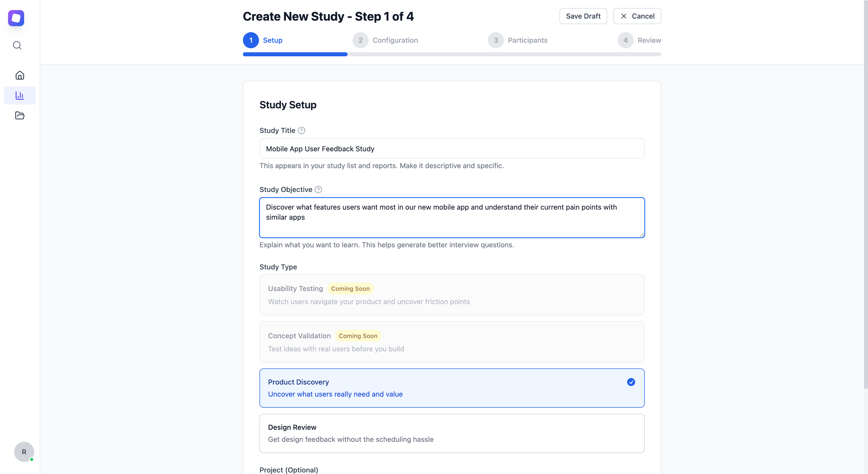Select the Product Discovery study type
Viewport: 868px width, 474px height.
coord(452,388)
